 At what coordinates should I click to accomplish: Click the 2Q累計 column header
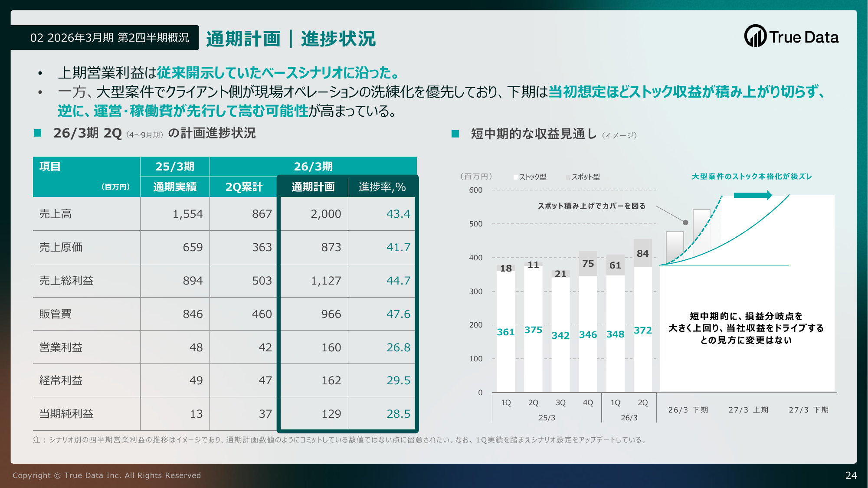point(244,187)
